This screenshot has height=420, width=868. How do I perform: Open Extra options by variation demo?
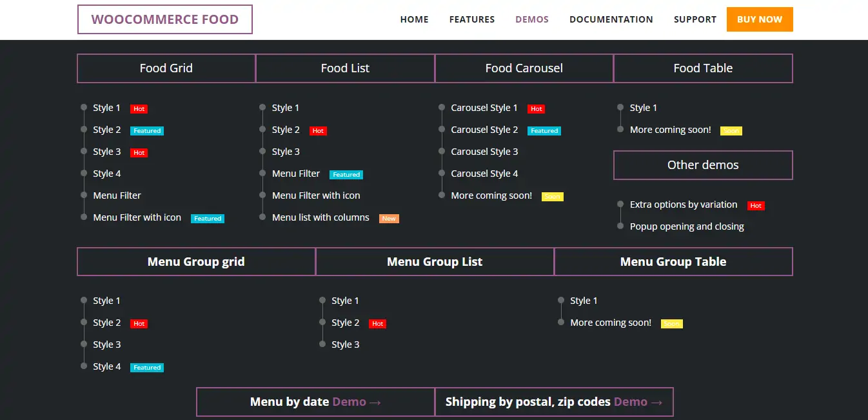coord(684,205)
